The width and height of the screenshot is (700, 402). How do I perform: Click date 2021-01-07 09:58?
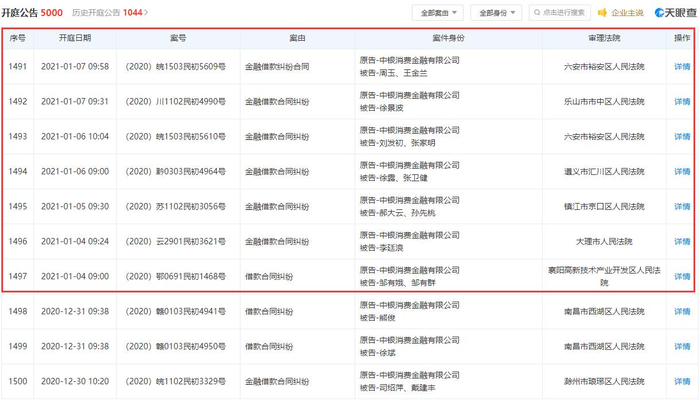(75, 67)
